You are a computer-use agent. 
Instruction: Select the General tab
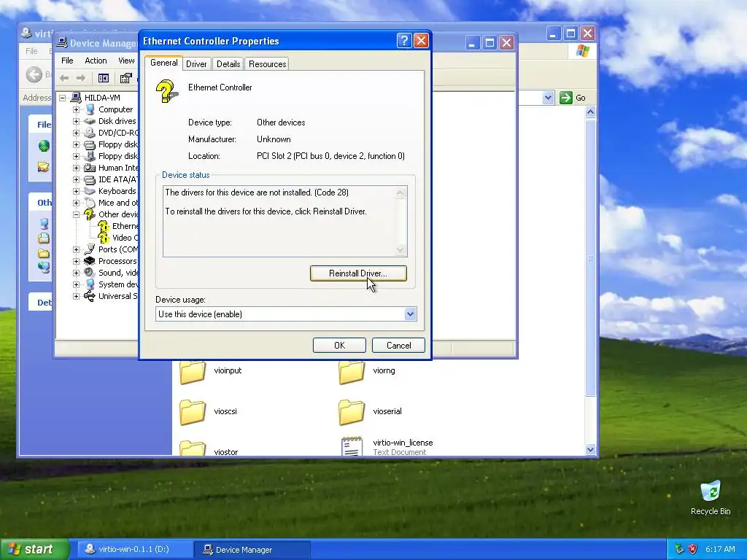point(164,63)
